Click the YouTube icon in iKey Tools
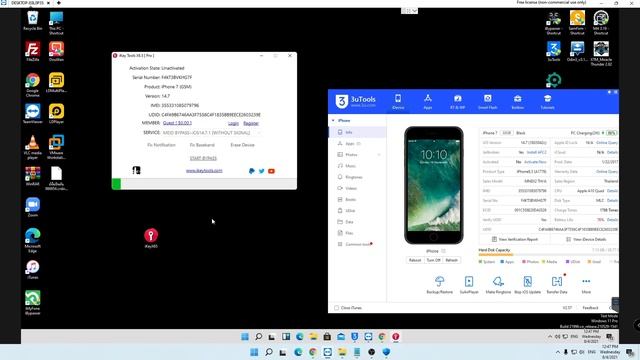640x360 pixels. click(x=271, y=171)
